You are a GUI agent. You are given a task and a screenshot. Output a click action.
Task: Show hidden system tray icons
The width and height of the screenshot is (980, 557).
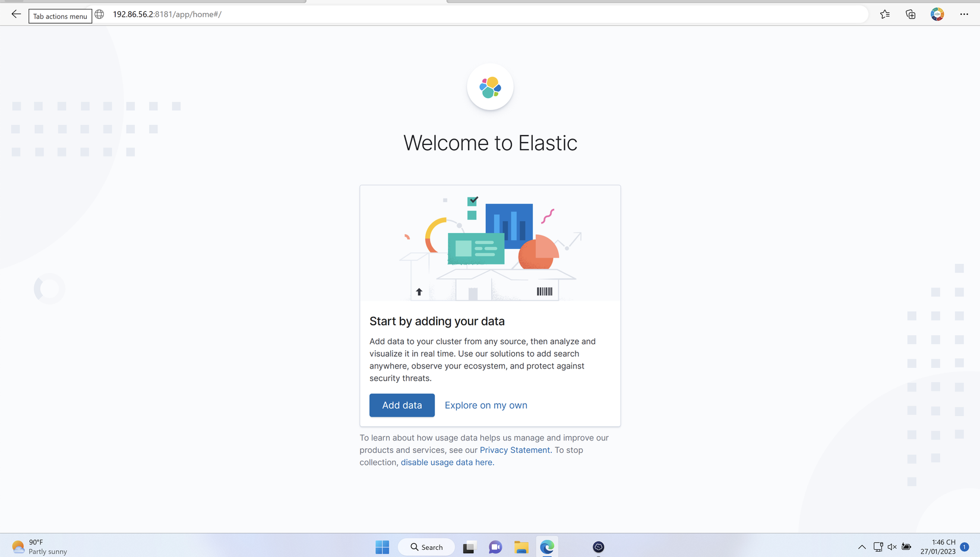[x=862, y=547]
